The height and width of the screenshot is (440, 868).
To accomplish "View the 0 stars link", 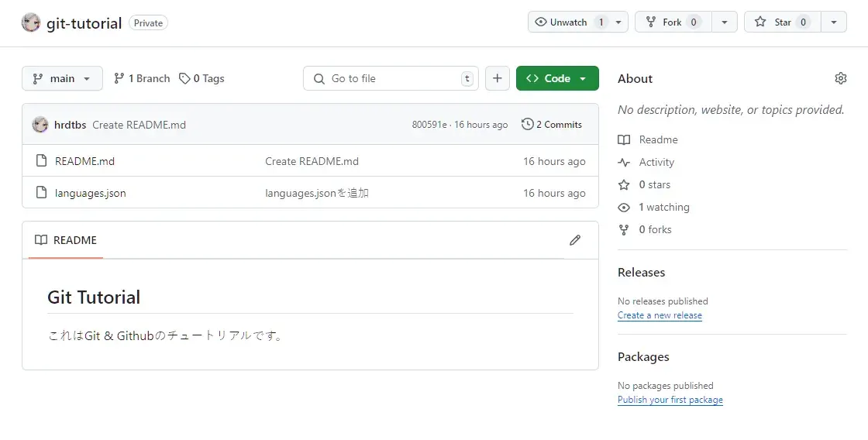I will pyautogui.click(x=644, y=184).
